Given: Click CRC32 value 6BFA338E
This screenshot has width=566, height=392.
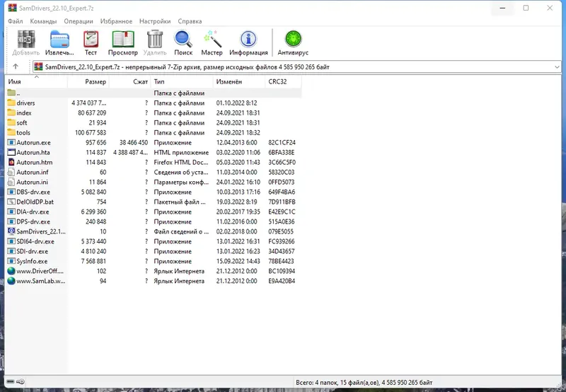Looking at the screenshot, I should [281, 152].
